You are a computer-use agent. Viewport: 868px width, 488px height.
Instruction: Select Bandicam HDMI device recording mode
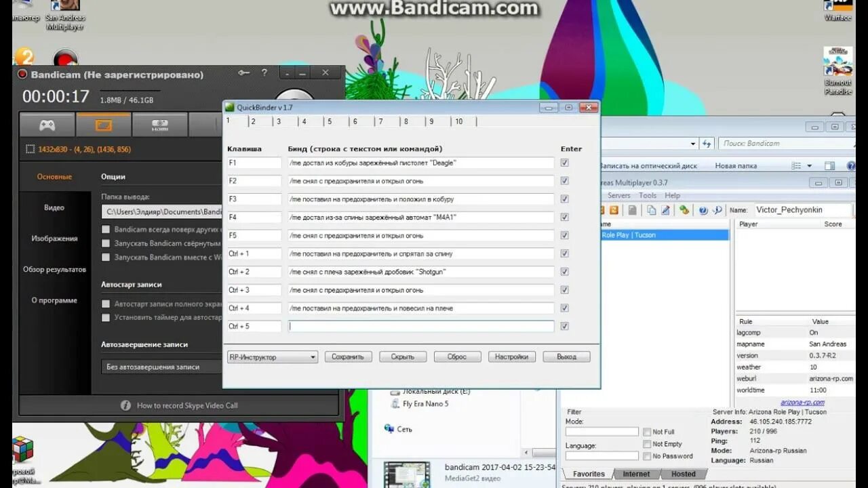tap(159, 125)
